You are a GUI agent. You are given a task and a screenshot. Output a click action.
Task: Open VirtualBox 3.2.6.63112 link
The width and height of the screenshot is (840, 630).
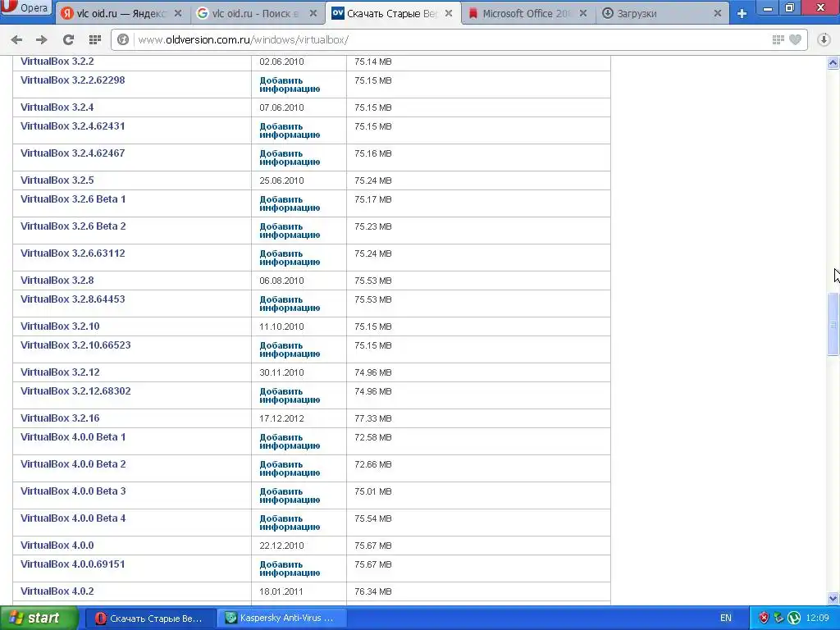pyautogui.click(x=73, y=253)
